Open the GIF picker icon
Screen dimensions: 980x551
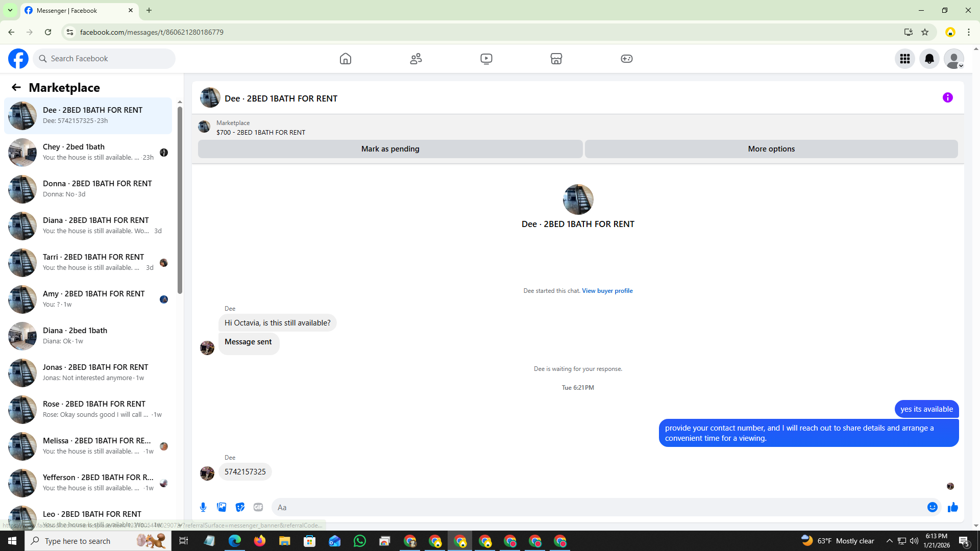pyautogui.click(x=258, y=507)
